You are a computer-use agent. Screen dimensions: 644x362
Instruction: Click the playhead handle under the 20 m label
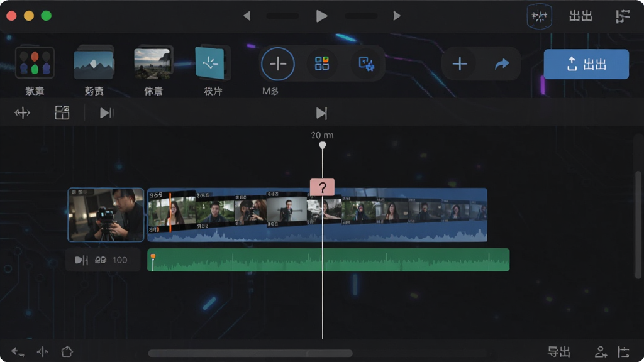pos(323,145)
